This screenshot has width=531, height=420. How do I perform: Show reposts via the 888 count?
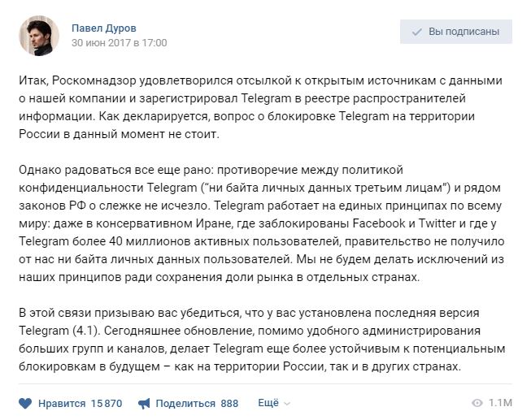click(x=229, y=404)
